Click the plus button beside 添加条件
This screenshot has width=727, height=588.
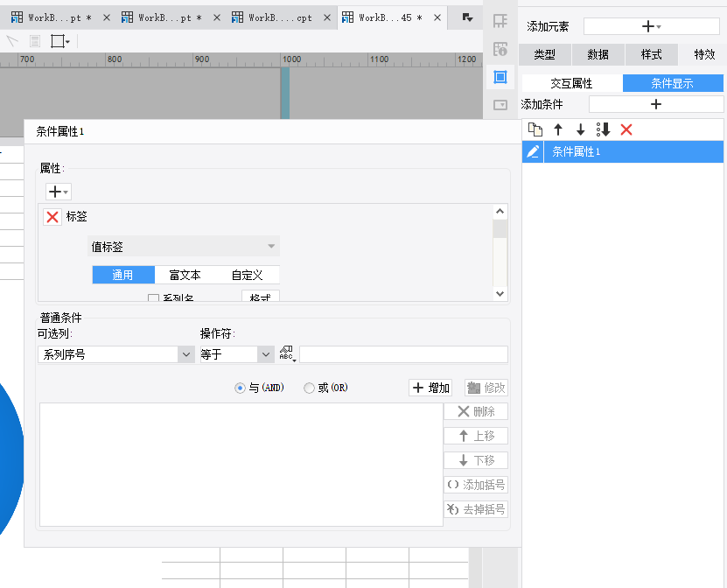pos(655,104)
